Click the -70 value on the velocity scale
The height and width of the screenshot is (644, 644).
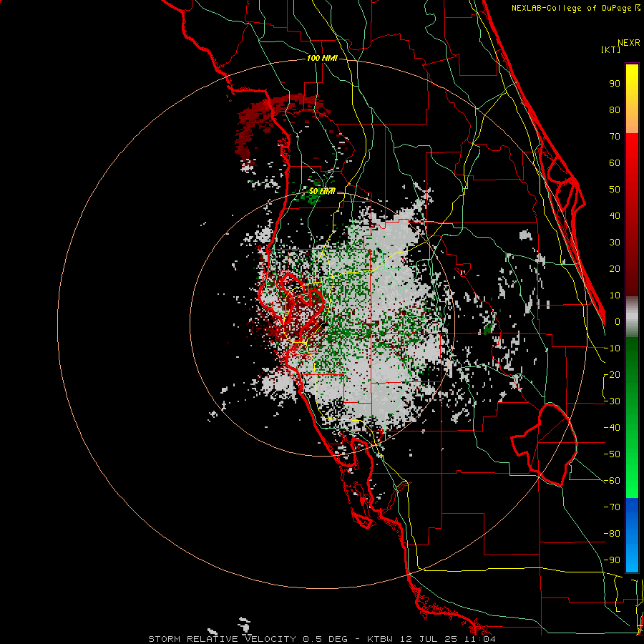tap(612, 507)
